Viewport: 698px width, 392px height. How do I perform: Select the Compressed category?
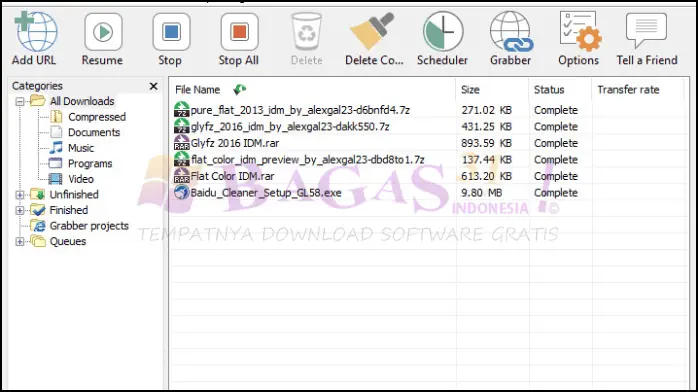pos(97,117)
